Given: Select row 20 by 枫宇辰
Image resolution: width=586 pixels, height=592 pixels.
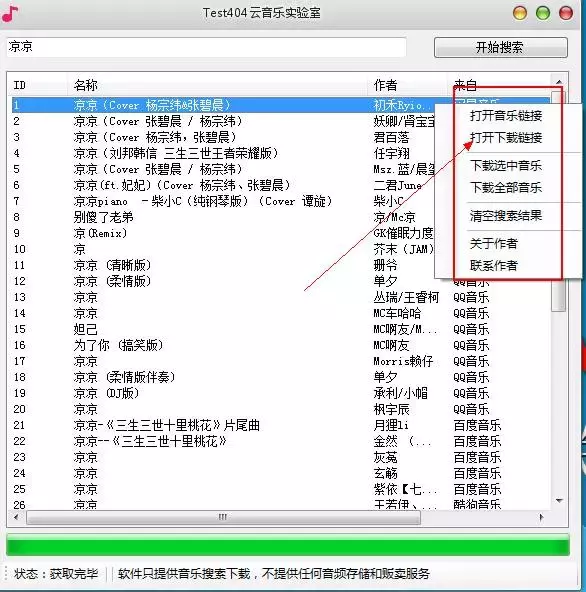Looking at the screenshot, I should 281,409.
